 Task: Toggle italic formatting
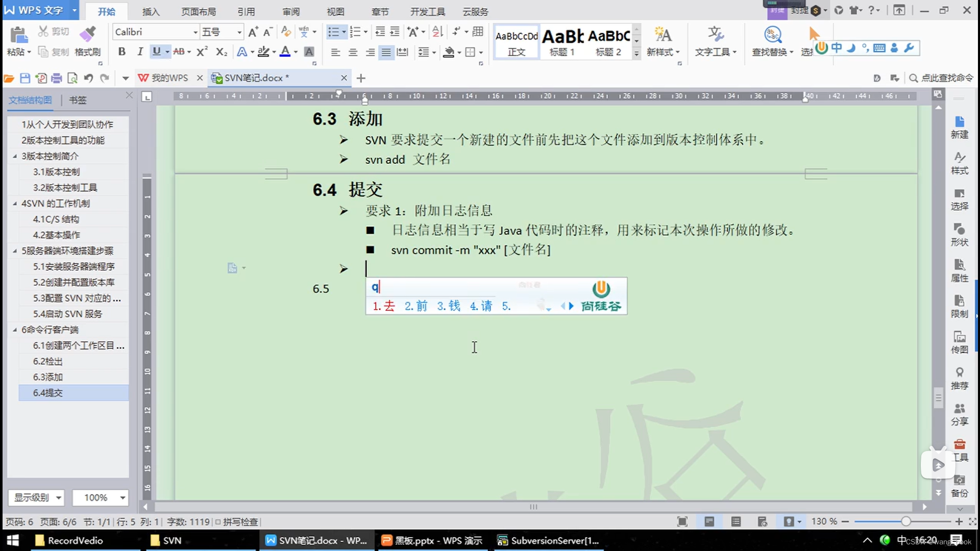coord(139,52)
